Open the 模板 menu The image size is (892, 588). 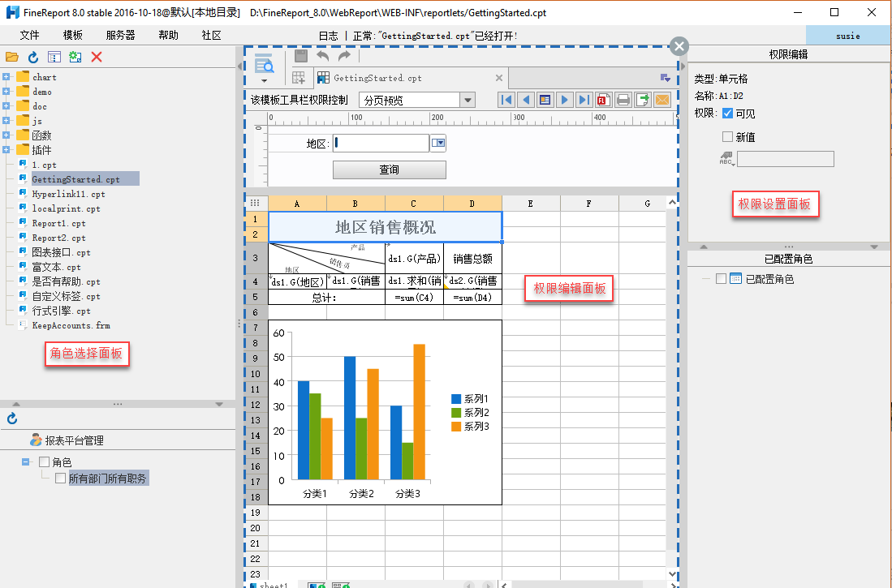point(73,36)
